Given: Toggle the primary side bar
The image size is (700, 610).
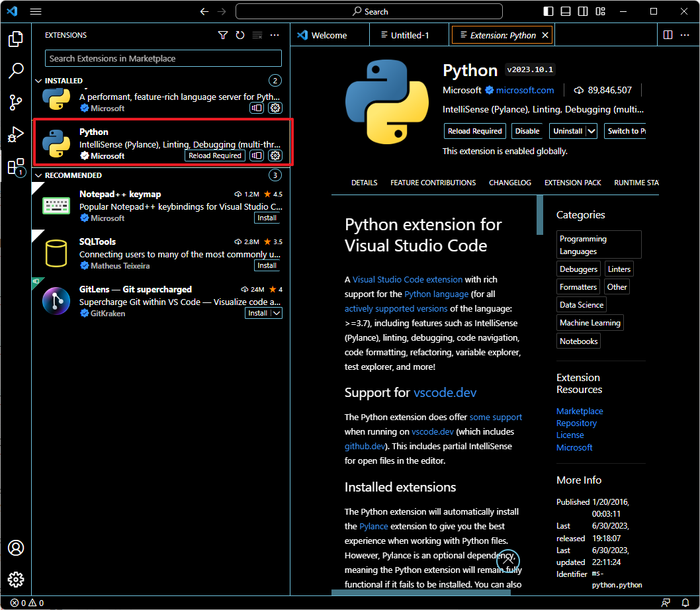Looking at the screenshot, I should coord(548,12).
